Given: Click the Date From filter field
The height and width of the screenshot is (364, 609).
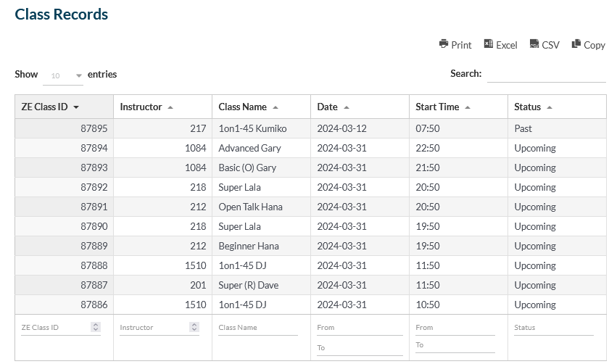Looking at the screenshot, I should 360,328.
